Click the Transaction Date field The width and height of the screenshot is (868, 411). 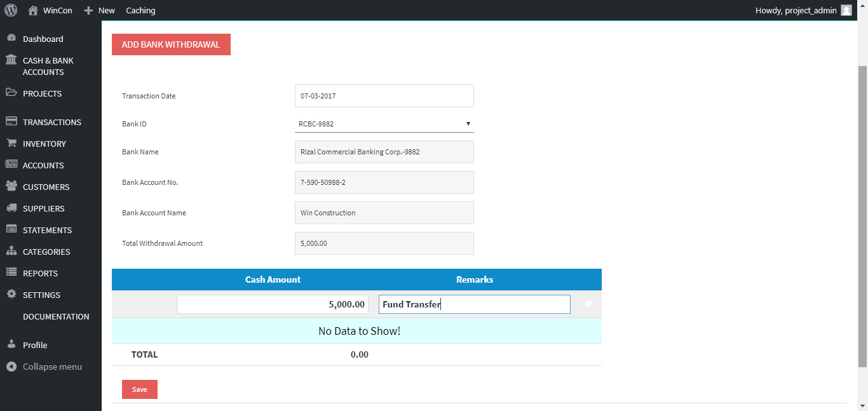(384, 96)
